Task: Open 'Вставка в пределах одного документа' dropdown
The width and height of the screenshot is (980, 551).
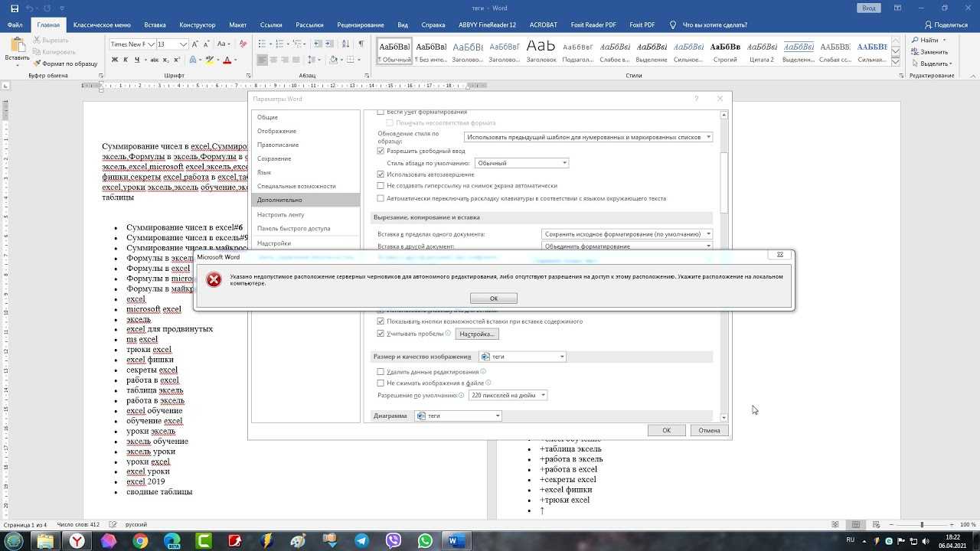Action: point(627,234)
